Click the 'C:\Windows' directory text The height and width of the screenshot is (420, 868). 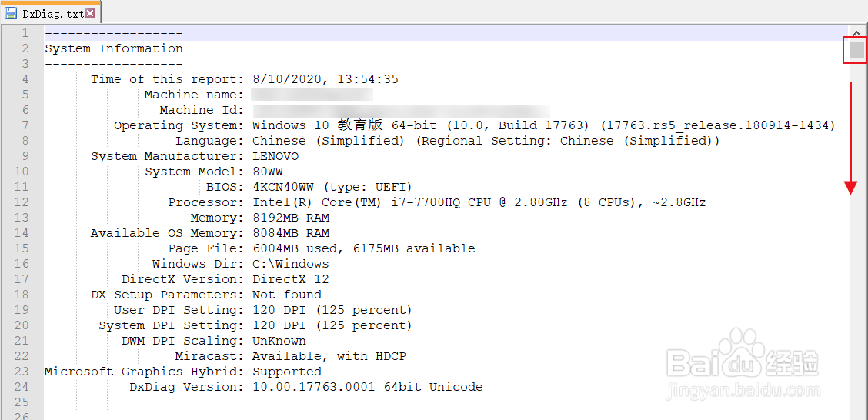[291, 264]
